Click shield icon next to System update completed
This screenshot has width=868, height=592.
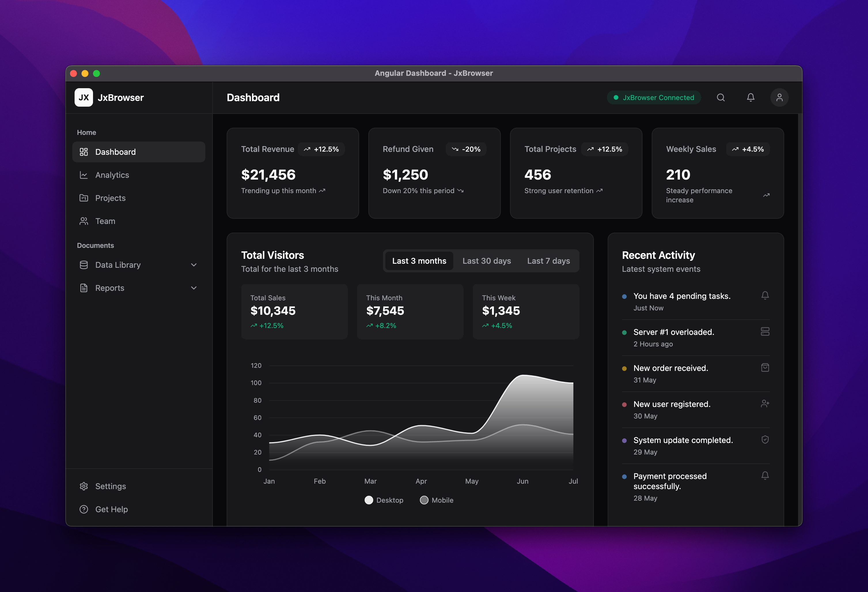coord(765,440)
